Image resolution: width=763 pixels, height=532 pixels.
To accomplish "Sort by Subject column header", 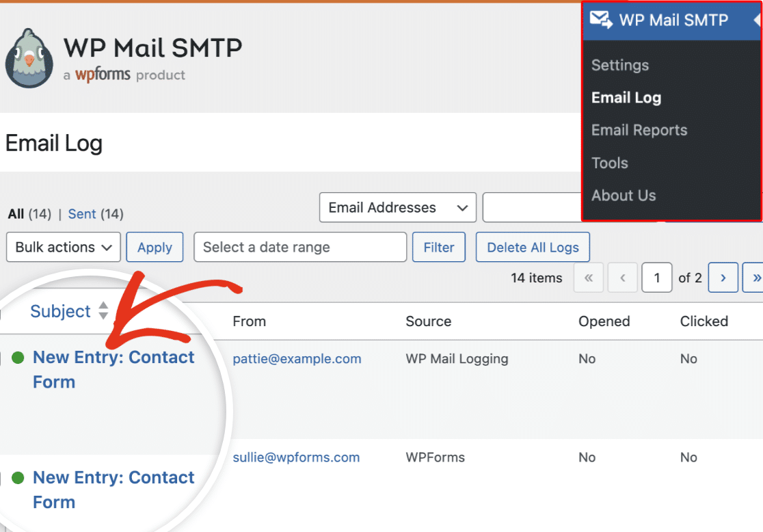I will [60, 311].
